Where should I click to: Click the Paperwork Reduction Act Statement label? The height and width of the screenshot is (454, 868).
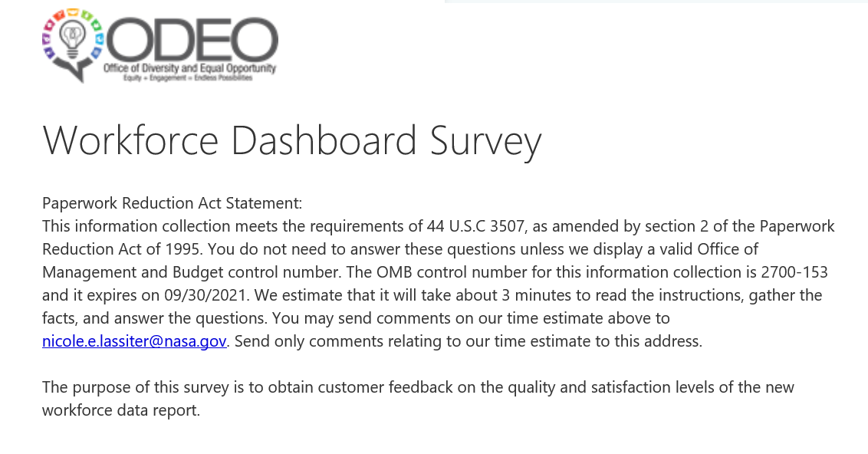[173, 203]
